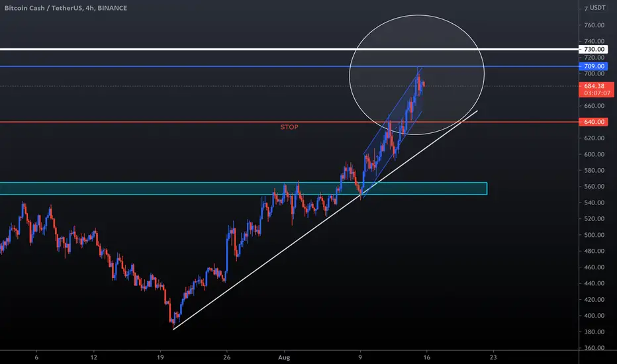
Task: Click the Bitcoin Cash / TetherUS chart title
Action: coord(66,8)
